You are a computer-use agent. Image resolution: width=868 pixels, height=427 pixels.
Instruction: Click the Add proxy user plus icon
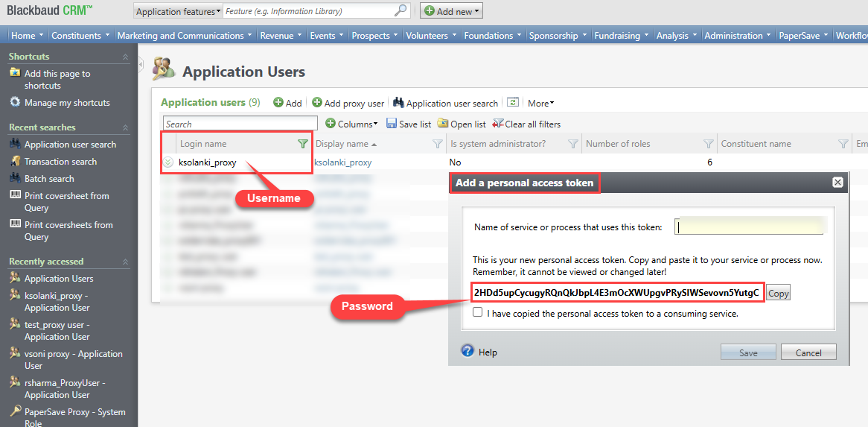tap(316, 103)
